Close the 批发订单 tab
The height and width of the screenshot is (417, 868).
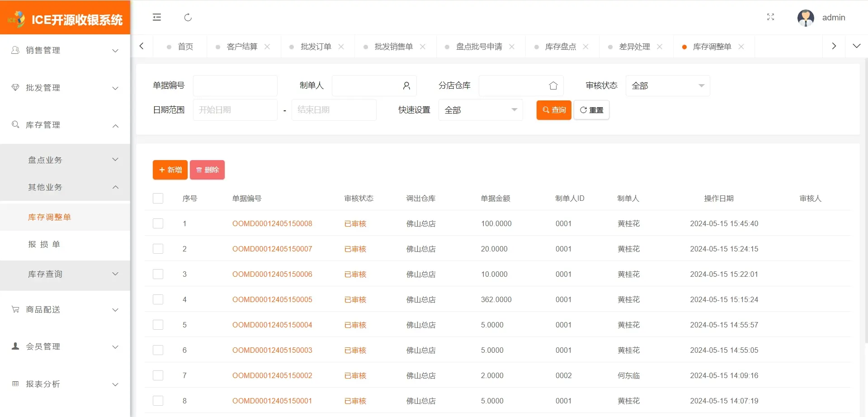point(341,47)
